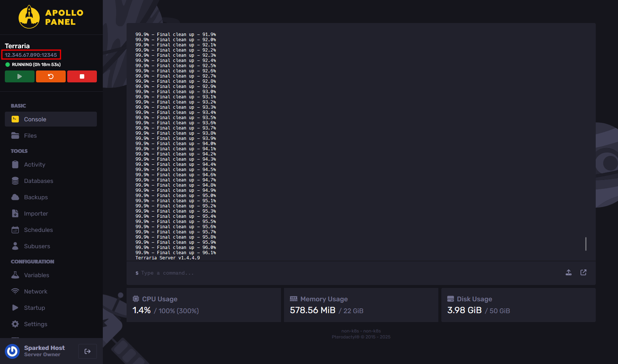This screenshot has width=618, height=364.
Task: Click the Importer file download icon
Action: click(x=15, y=213)
